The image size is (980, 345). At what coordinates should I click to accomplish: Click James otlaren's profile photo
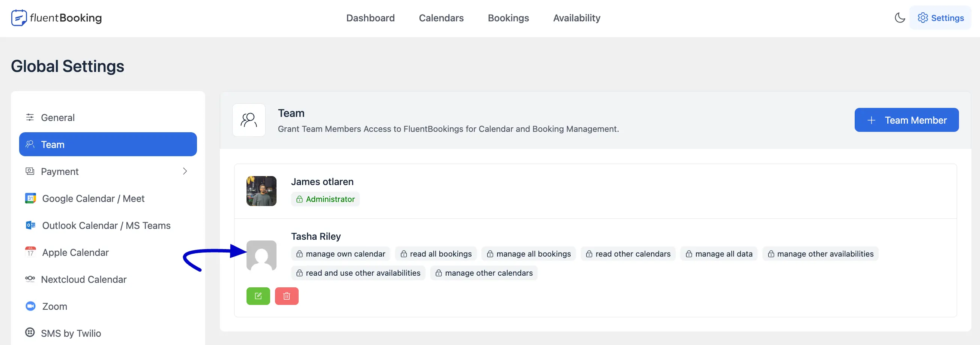[x=262, y=191]
